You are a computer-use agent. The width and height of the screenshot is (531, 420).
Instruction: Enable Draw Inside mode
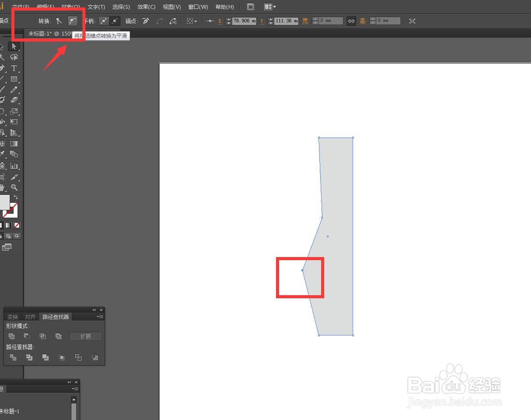[x=17, y=236]
